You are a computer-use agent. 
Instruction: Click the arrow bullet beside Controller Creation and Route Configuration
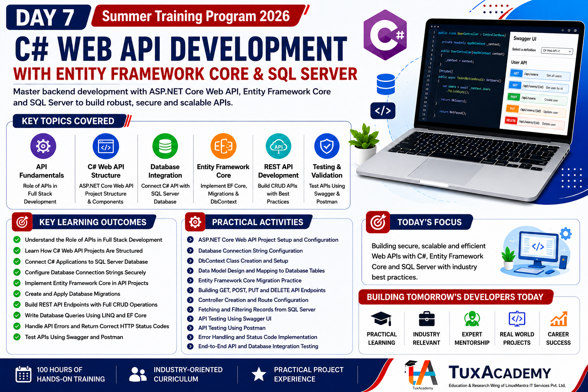[190, 300]
